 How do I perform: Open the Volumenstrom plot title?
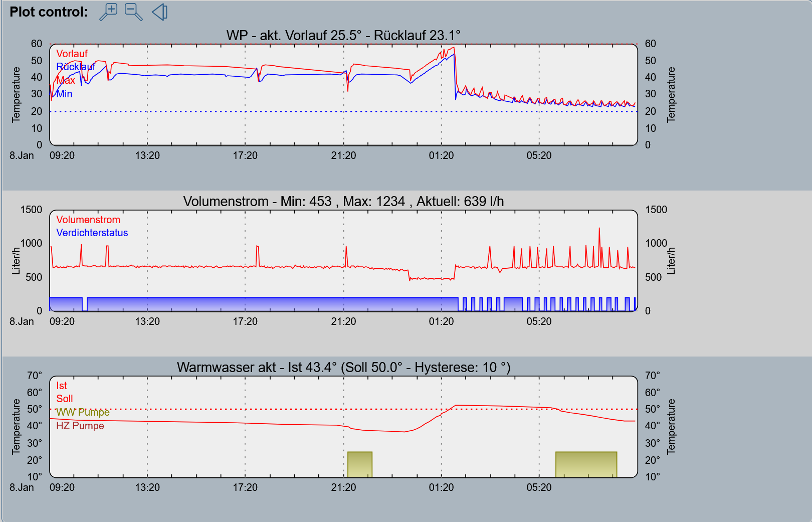tap(343, 202)
